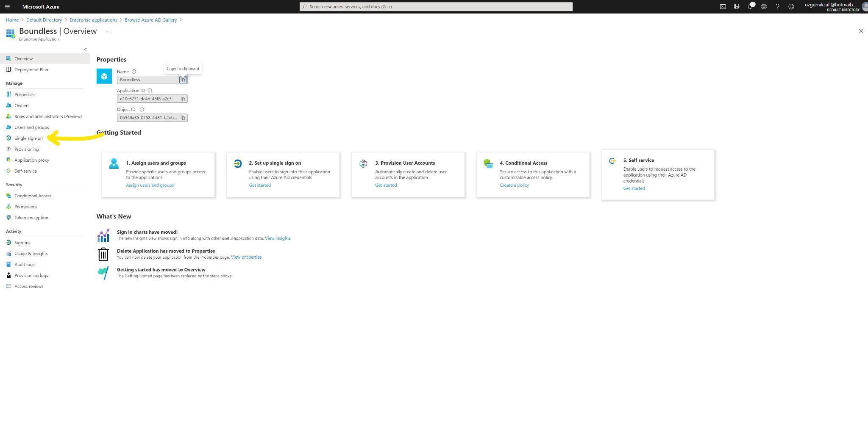Click the Self service card icon

pos(612,161)
